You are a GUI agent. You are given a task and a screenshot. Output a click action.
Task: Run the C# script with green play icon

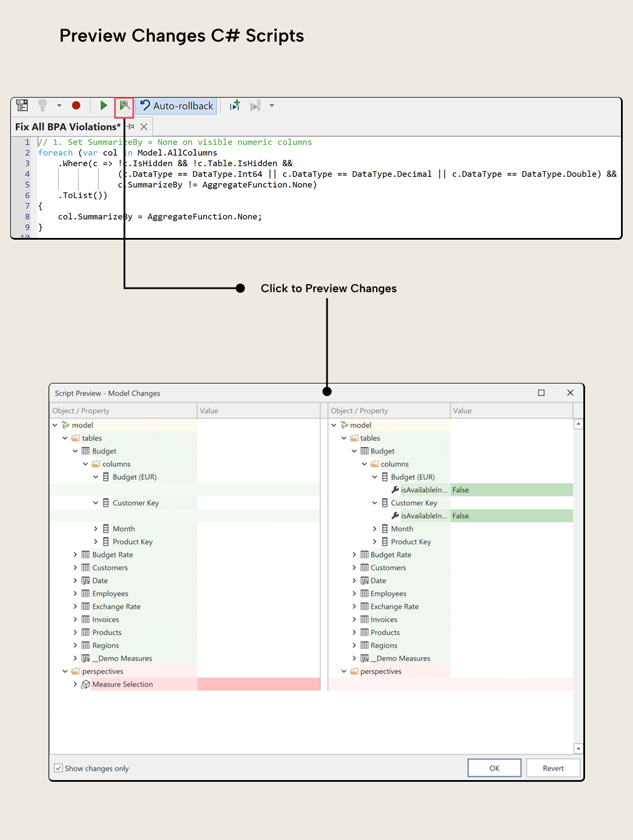point(103,106)
